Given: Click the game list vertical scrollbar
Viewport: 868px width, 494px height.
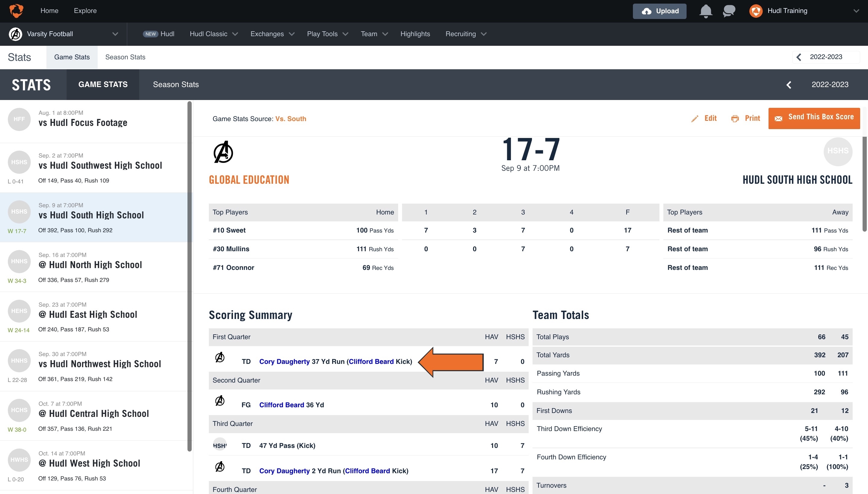Looking at the screenshot, I should [189, 277].
